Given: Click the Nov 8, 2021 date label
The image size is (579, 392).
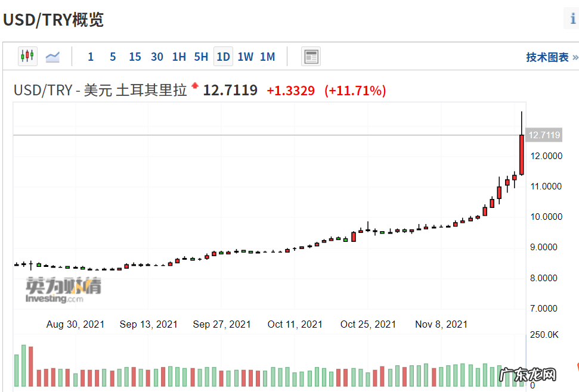Looking at the screenshot, I should coord(441,324).
